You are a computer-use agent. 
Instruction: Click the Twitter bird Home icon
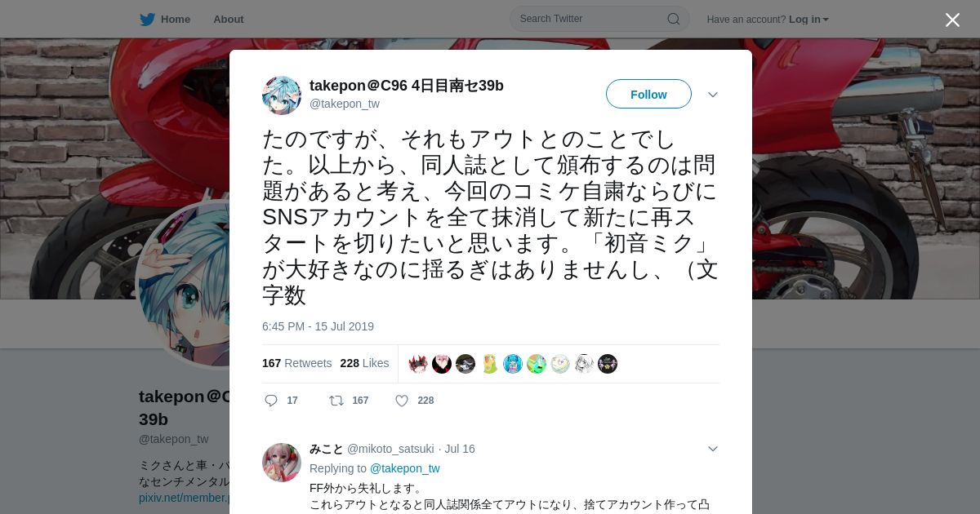pos(147,20)
